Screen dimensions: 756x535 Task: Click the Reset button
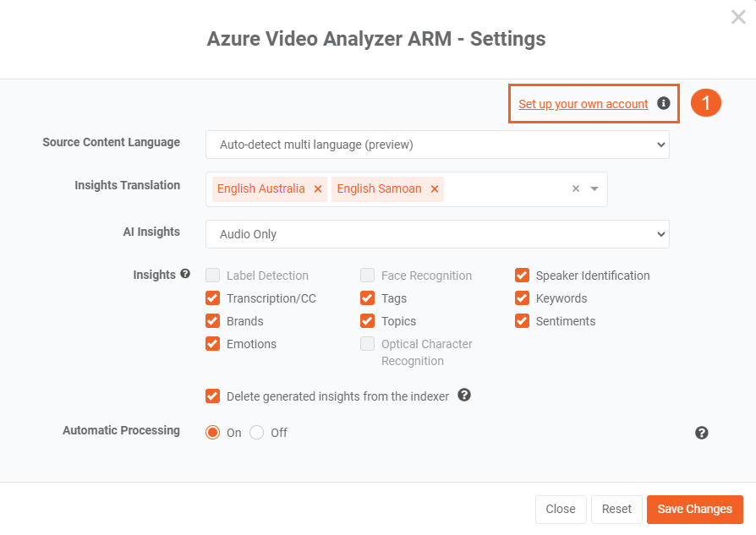click(x=616, y=510)
